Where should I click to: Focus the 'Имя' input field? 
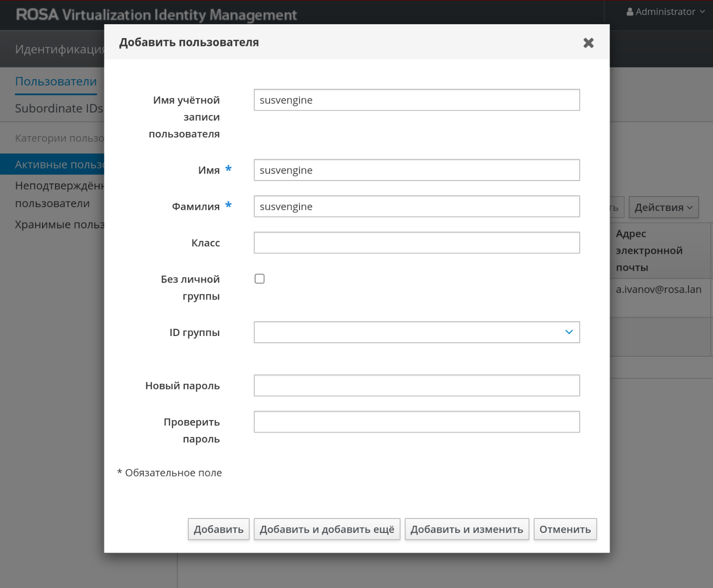416,170
